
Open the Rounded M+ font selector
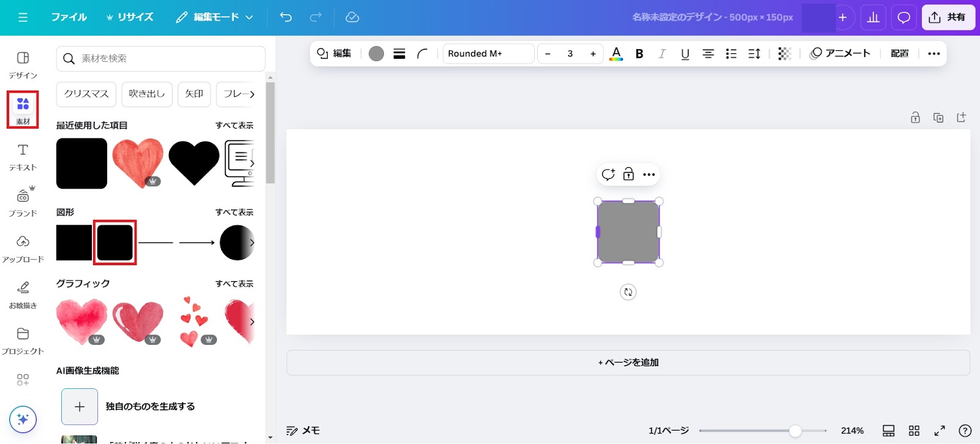tap(488, 54)
